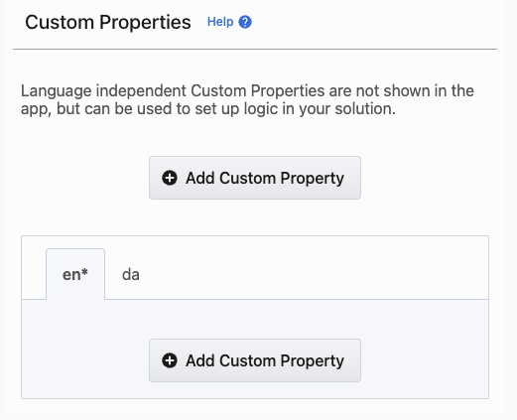Show default English properties via en* tab
517x420 pixels.
click(x=75, y=274)
